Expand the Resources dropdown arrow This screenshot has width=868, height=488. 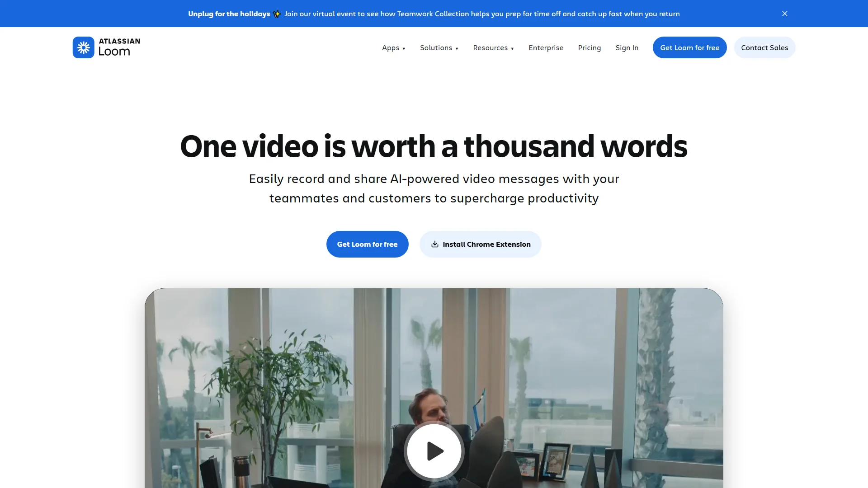point(512,48)
